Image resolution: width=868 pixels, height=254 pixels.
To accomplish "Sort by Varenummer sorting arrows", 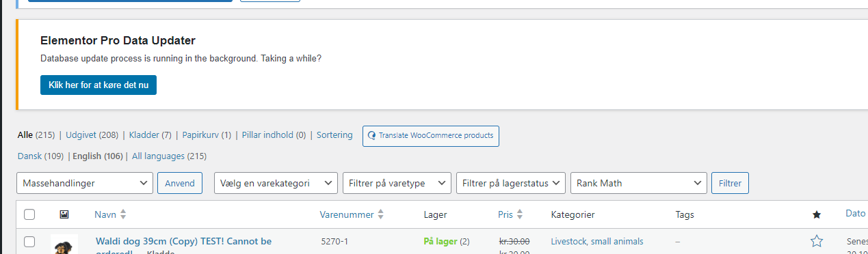I will (x=381, y=214).
